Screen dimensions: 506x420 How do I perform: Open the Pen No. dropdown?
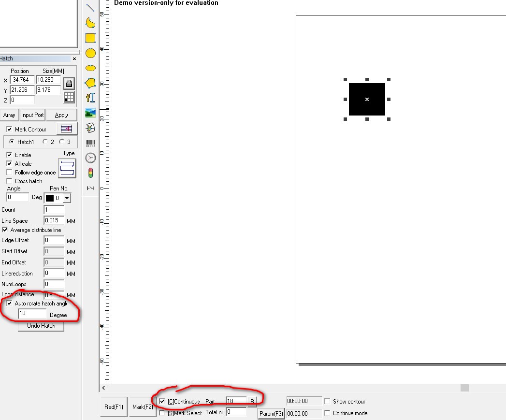click(x=67, y=198)
